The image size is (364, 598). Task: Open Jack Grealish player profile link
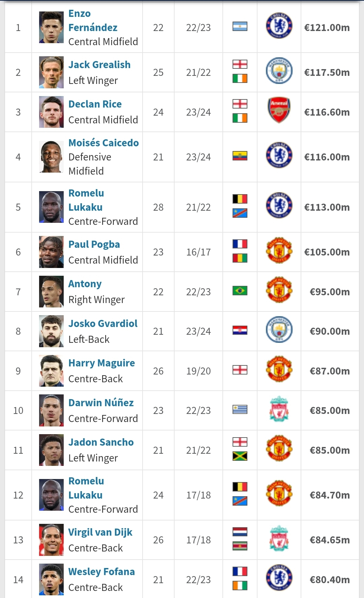click(x=99, y=65)
